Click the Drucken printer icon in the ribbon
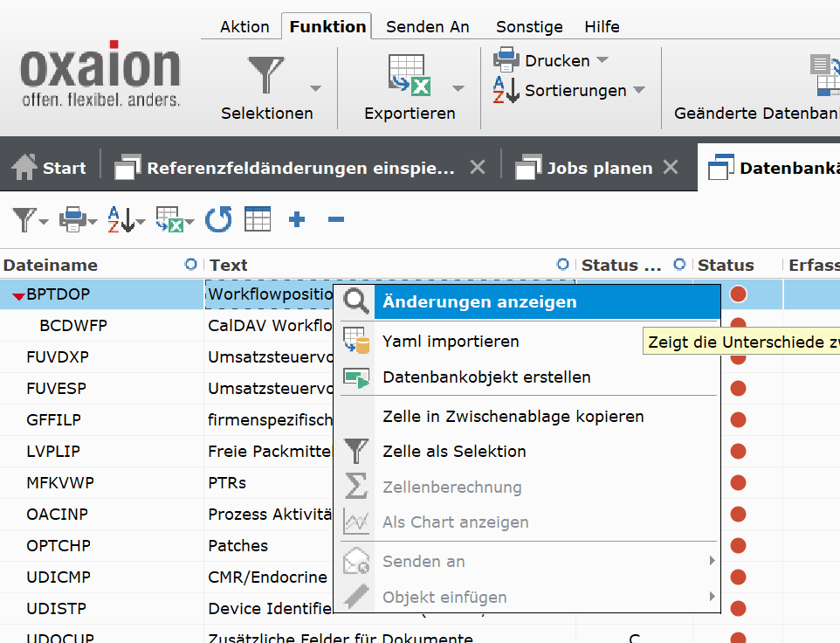 pyautogui.click(x=506, y=60)
